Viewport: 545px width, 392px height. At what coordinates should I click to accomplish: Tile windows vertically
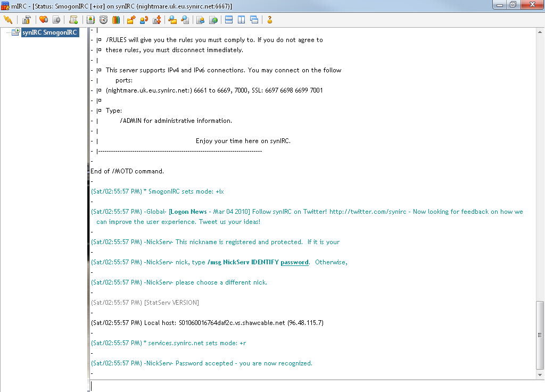[x=242, y=20]
